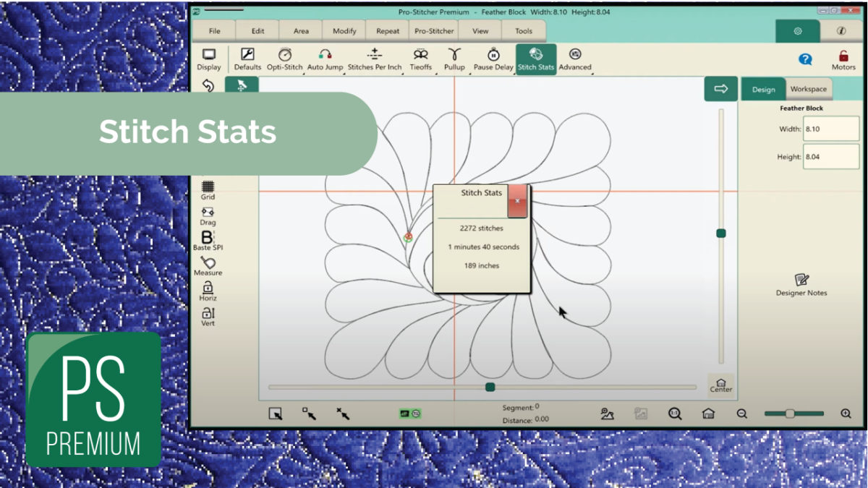Open Advanced settings in the ribbon

click(575, 59)
